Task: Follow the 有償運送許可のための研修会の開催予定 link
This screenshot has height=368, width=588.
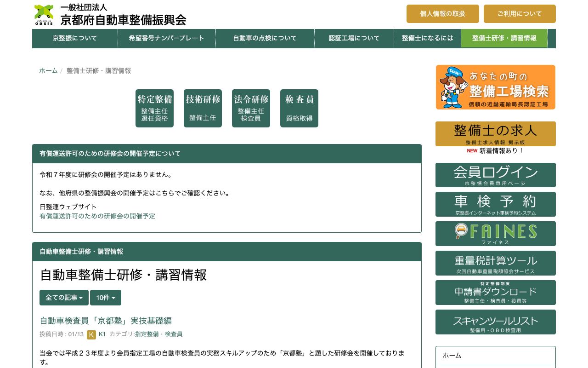Action: point(97,216)
